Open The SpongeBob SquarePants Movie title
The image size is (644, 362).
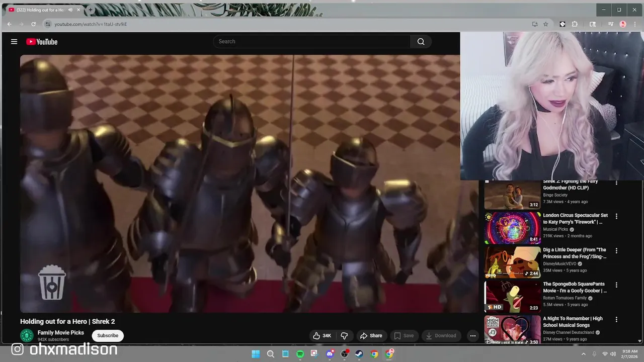click(575, 287)
